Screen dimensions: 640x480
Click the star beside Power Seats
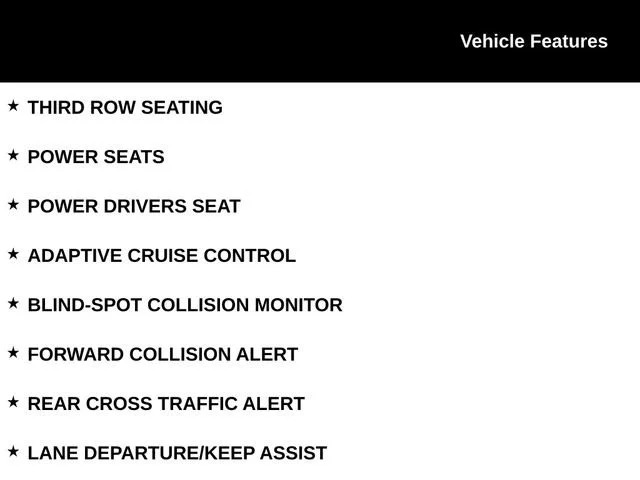click(x=13, y=156)
